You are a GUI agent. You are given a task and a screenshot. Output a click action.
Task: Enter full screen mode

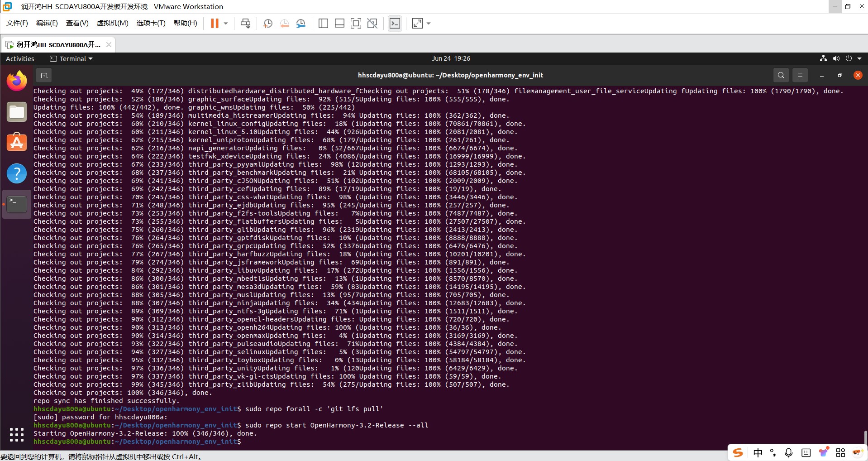click(356, 24)
